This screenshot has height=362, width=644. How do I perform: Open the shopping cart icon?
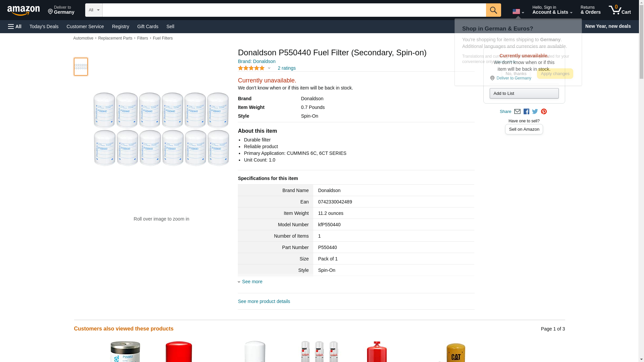[x=620, y=10]
